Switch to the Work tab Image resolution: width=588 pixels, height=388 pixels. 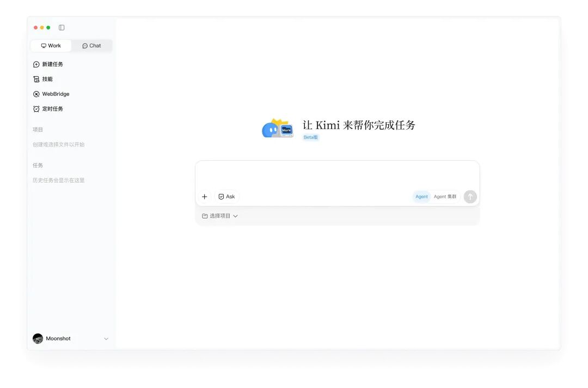pyautogui.click(x=51, y=46)
